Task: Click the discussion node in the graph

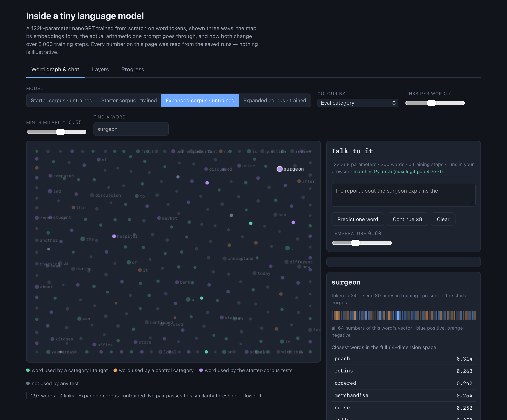Action: pos(92,195)
